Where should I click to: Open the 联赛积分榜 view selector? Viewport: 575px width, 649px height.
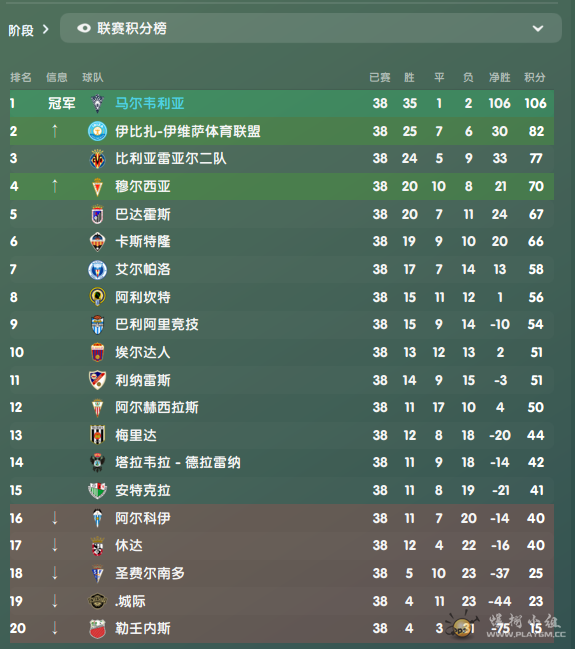311,28
